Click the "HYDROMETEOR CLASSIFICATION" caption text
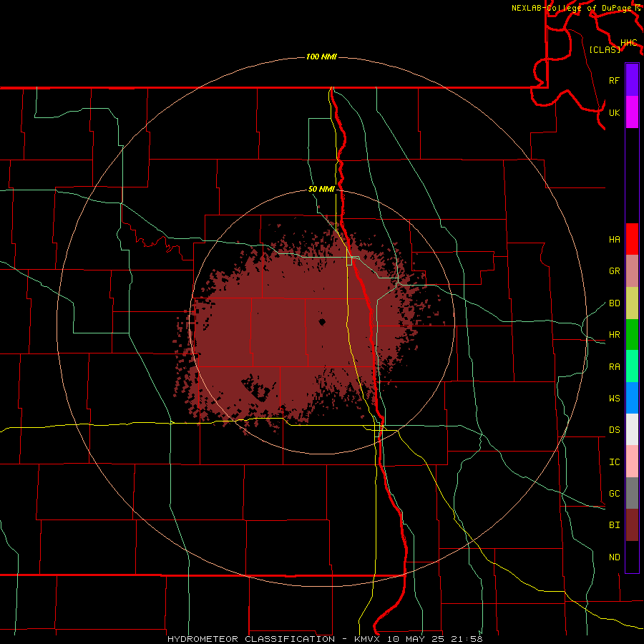This screenshot has width=644, height=644. 251,639
